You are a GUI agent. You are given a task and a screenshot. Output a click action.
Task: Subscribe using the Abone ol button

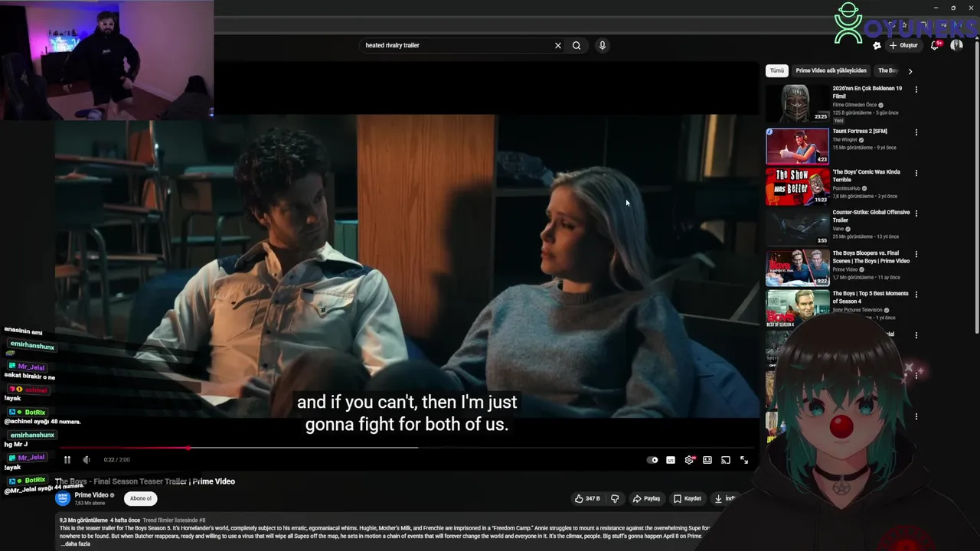point(140,499)
